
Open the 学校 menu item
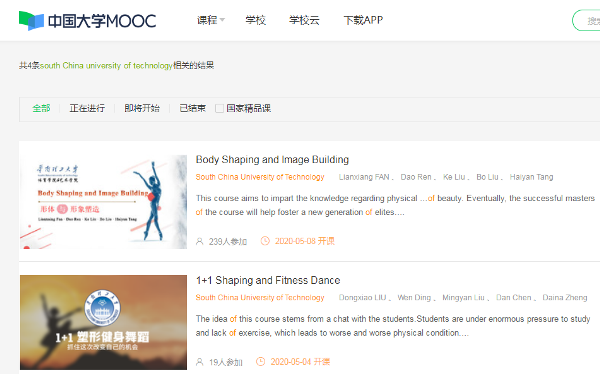[x=256, y=20]
